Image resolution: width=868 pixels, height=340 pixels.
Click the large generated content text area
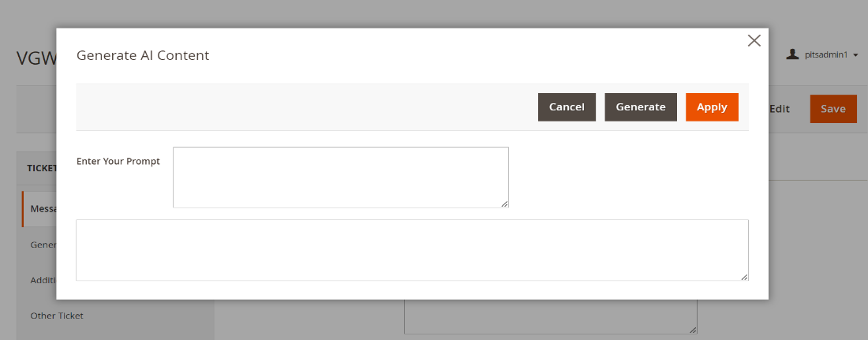point(412,250)
